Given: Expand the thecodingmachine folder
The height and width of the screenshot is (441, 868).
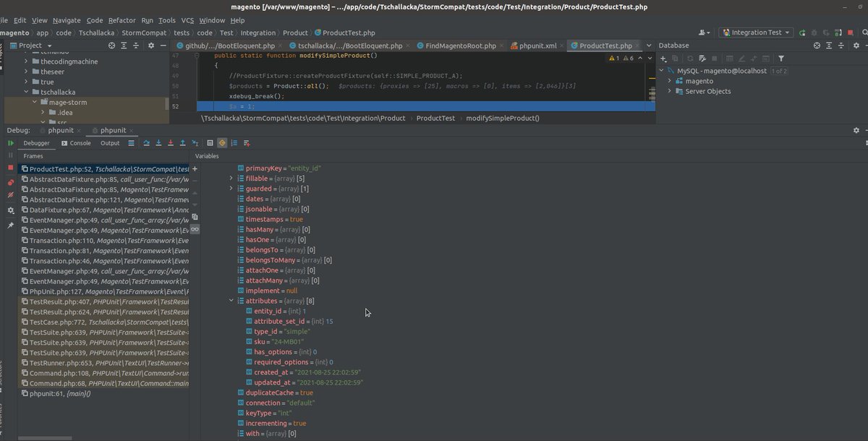Looking at the screenshot, I should 26,61.
